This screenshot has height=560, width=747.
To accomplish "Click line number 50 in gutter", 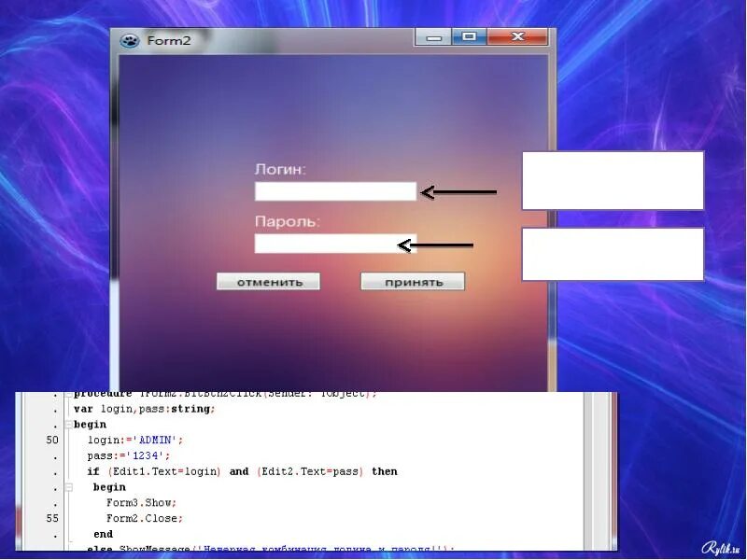I will pos(52,440).
